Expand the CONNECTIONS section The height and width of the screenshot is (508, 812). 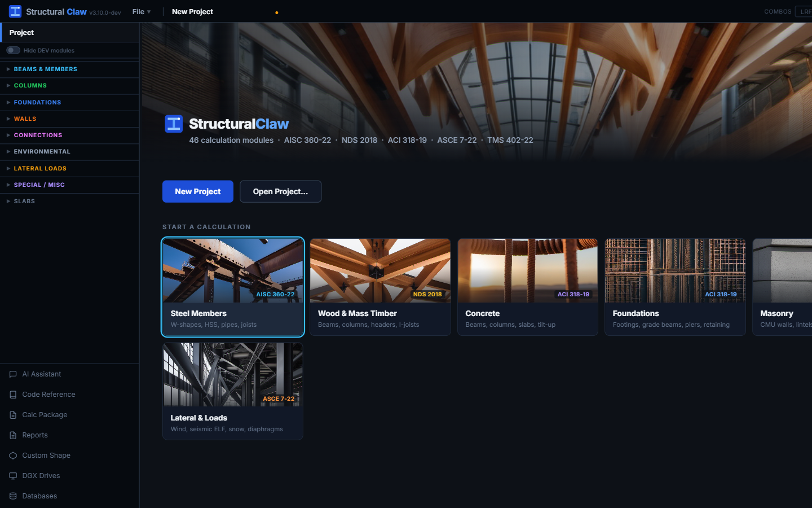[x=69, y=135]
